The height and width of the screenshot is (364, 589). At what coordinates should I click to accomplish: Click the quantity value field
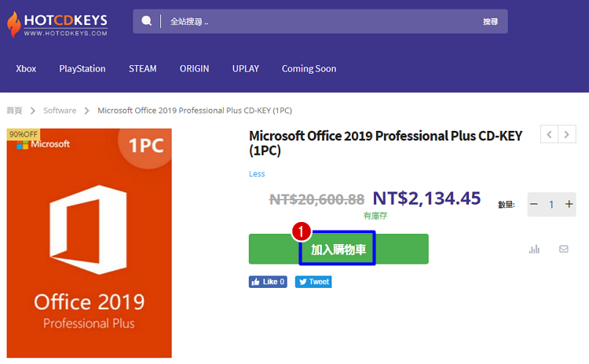(x=551, y=204)
